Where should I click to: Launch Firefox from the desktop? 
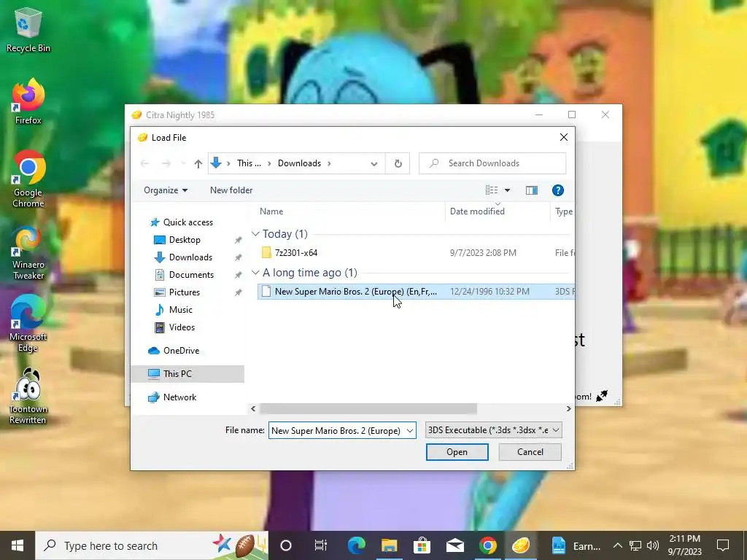28,102
